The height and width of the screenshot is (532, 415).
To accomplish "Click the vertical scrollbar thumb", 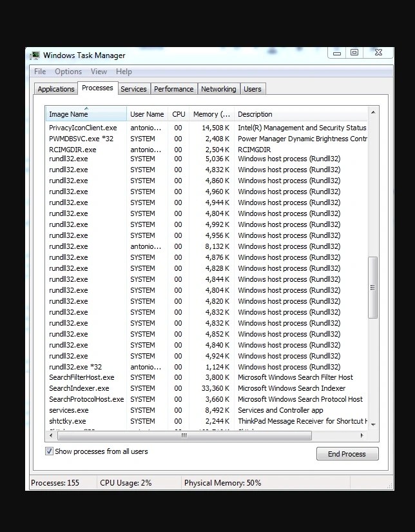I will pos(372,288).
